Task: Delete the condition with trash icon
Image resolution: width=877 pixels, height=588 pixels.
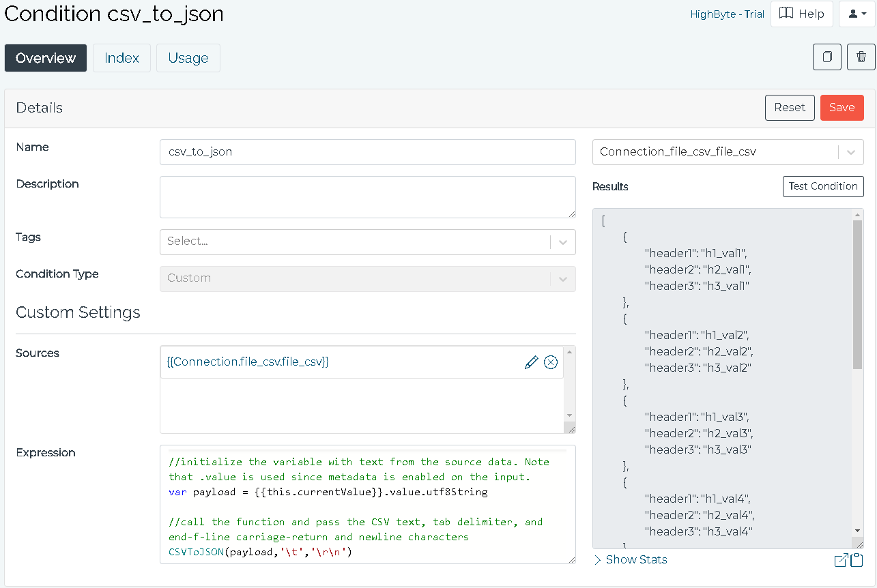Action: click(x=861, y=57)
